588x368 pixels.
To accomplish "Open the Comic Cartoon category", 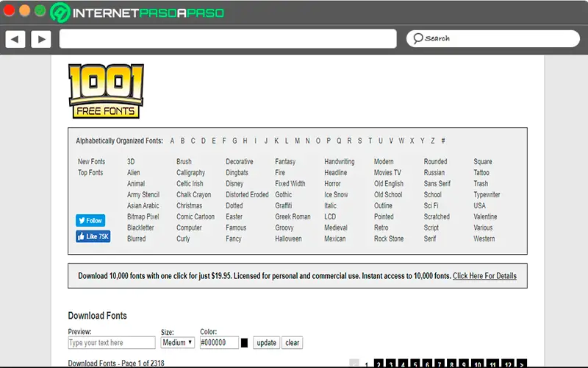I will [x=196, y=216].
